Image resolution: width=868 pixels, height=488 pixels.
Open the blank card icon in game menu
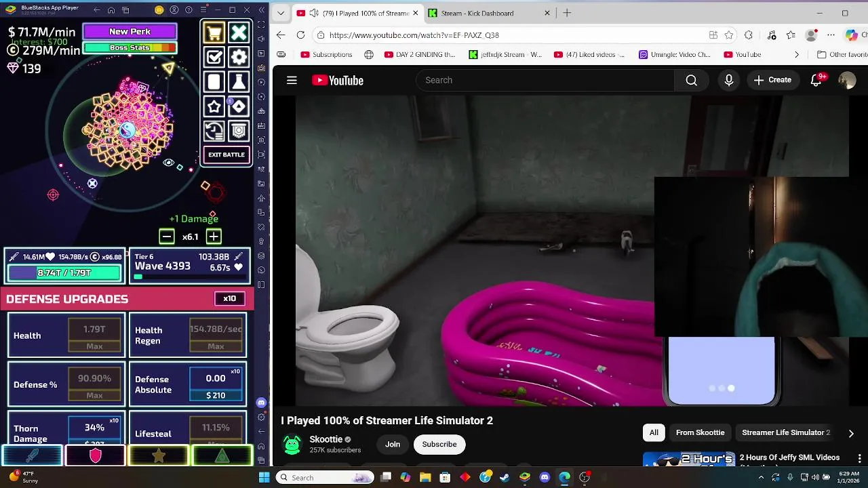point(214,82)
